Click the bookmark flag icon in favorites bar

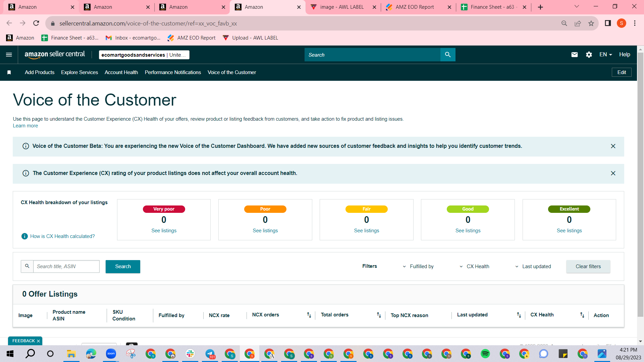[x=9, y=72]
